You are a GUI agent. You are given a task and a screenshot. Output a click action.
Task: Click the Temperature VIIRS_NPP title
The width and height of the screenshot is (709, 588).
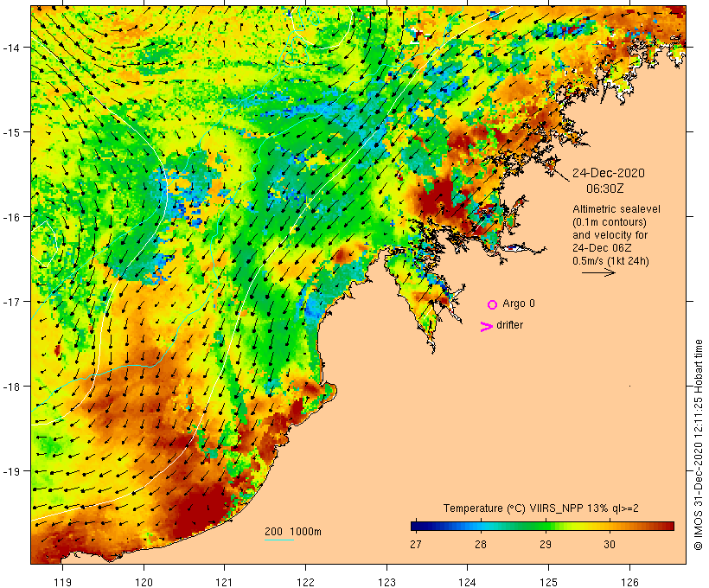pos(540,508)
